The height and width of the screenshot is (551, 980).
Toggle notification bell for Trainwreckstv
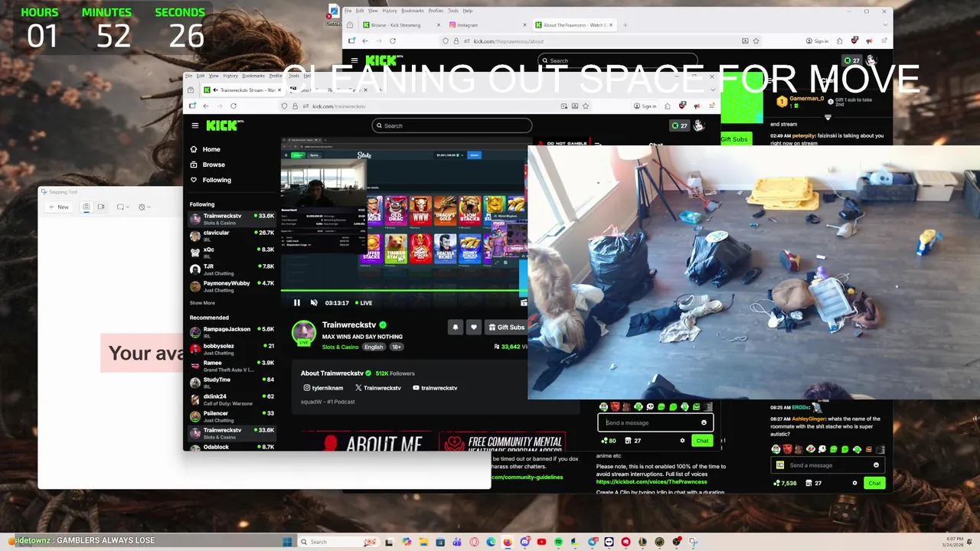pyautogui.click(x=455, y=328)
